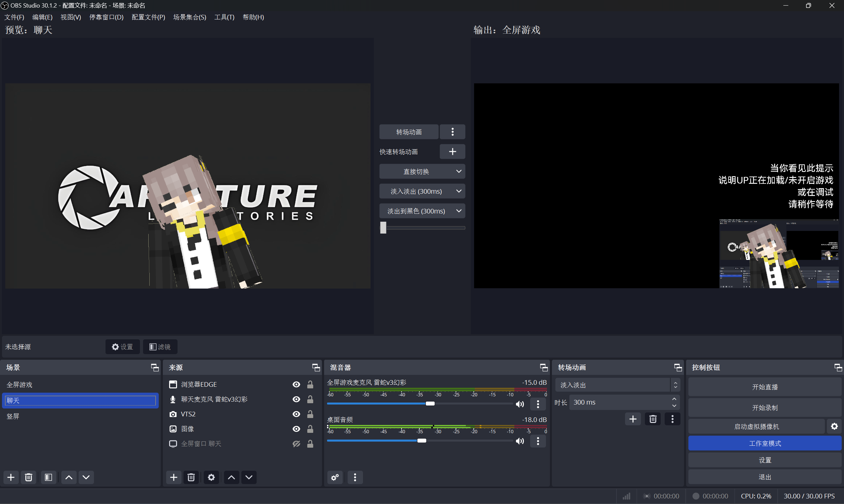Open 淡出到黑色 (300ms) quick transition dropdown
The width and height of the screenshot is (844, 504).
(422, 211)
